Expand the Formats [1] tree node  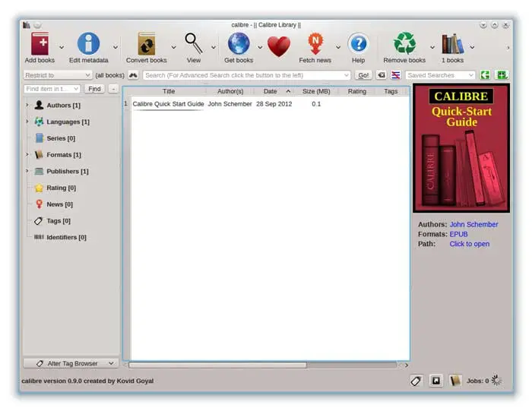[27, 154]
